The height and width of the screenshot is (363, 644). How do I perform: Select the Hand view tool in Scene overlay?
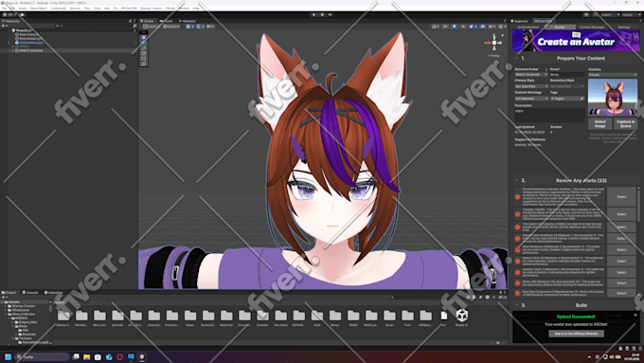[x=144, y=37]
